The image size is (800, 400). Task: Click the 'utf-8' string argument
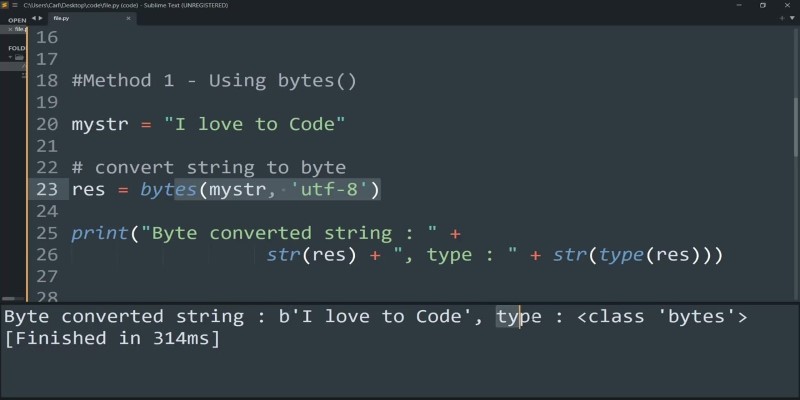coord(329,190)
